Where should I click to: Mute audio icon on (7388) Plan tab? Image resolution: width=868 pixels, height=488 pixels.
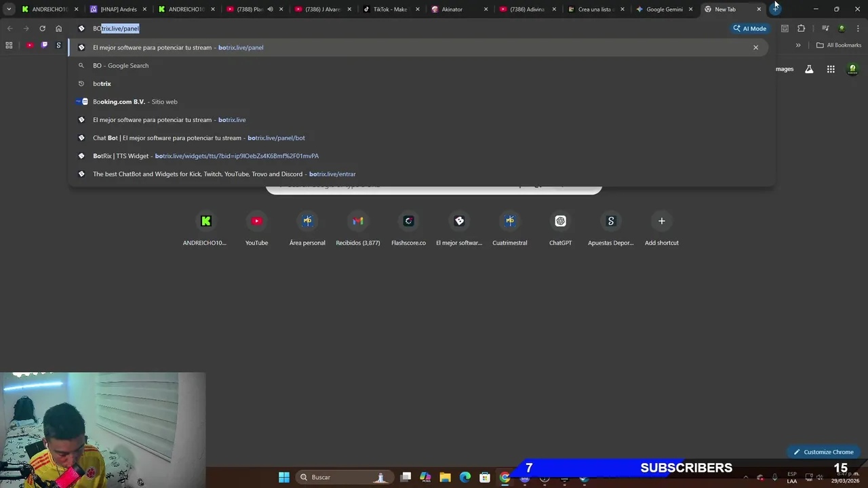tap(271, 9)
